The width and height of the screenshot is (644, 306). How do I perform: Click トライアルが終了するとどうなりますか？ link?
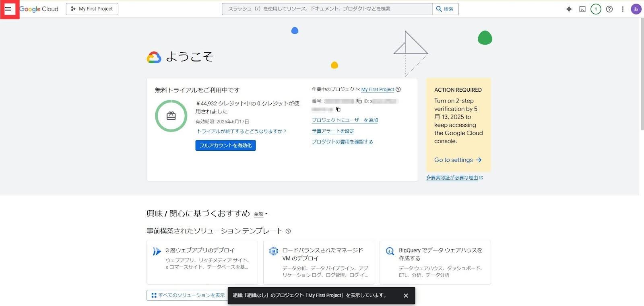click(242, 131)
